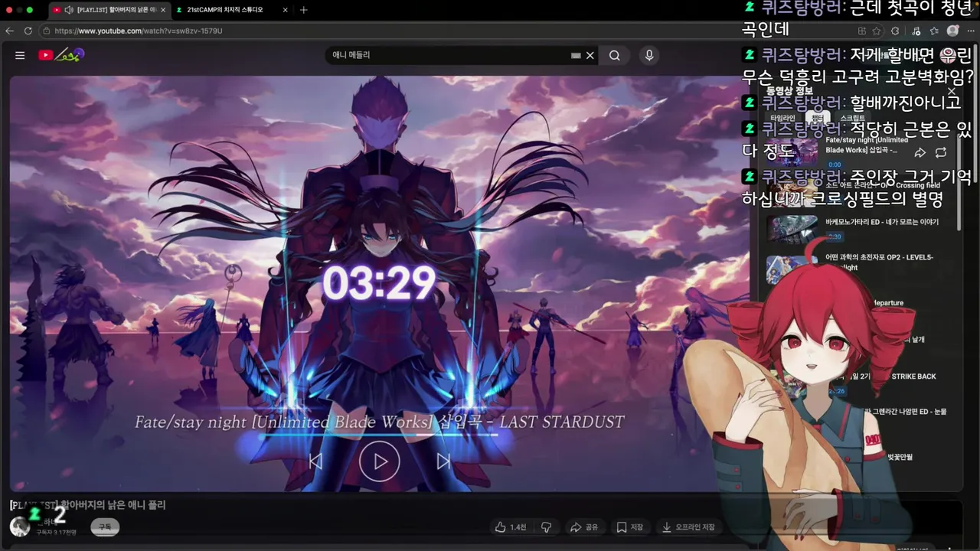
Task: Start voice search with microphone icon
Action: pyautogui.click(x=649, y=55)
